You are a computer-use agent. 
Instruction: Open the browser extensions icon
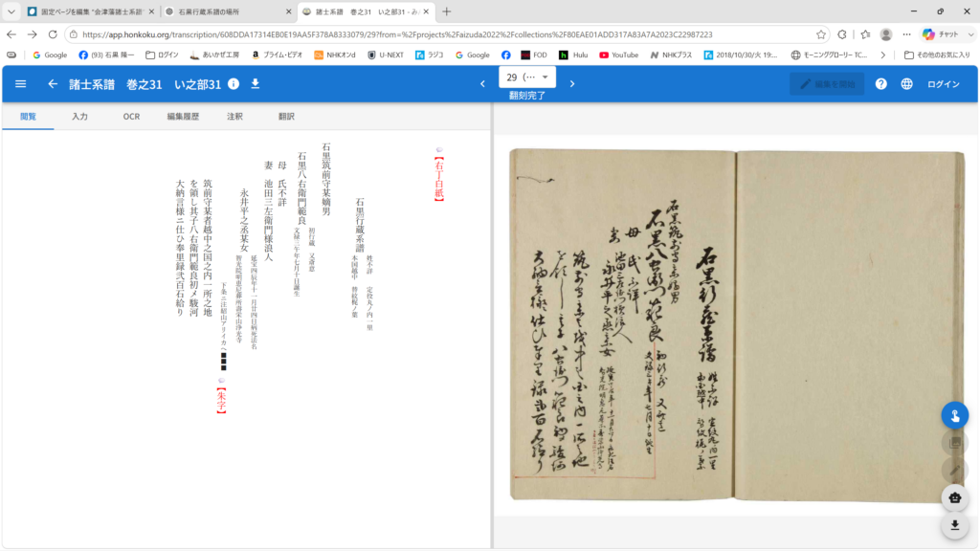(x=842, y=34)
